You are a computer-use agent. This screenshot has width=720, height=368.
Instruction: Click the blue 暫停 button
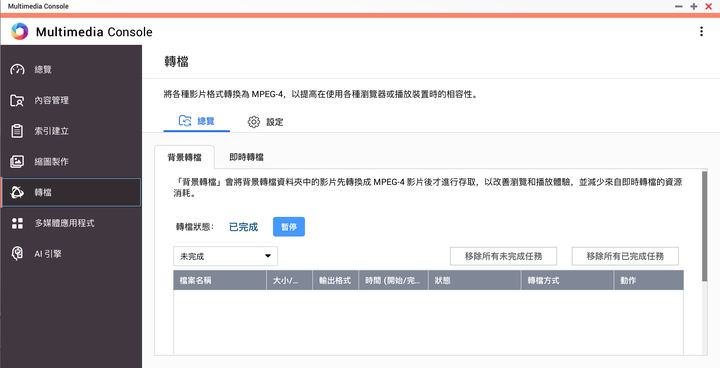pyautogui.click(x=289, y=227)
